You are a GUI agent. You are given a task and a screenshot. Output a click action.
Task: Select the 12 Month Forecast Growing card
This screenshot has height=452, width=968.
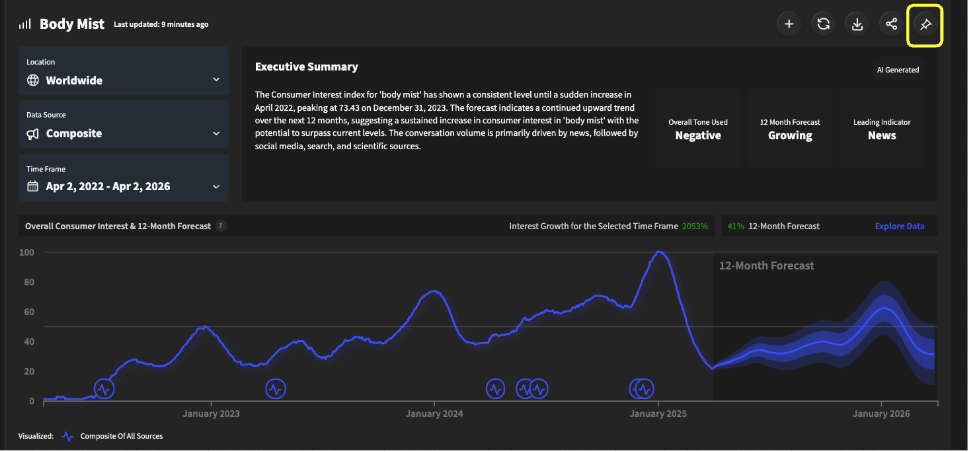790,129
